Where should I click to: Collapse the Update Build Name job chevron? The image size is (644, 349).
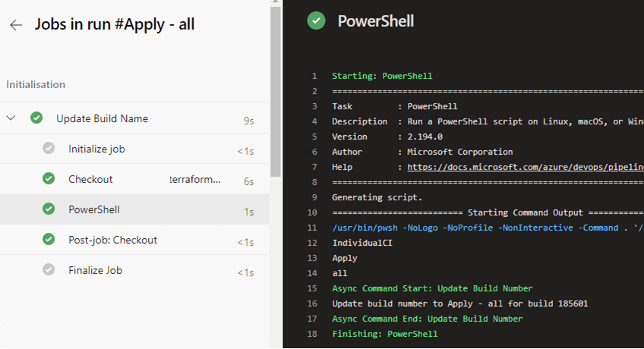(11, 118)
